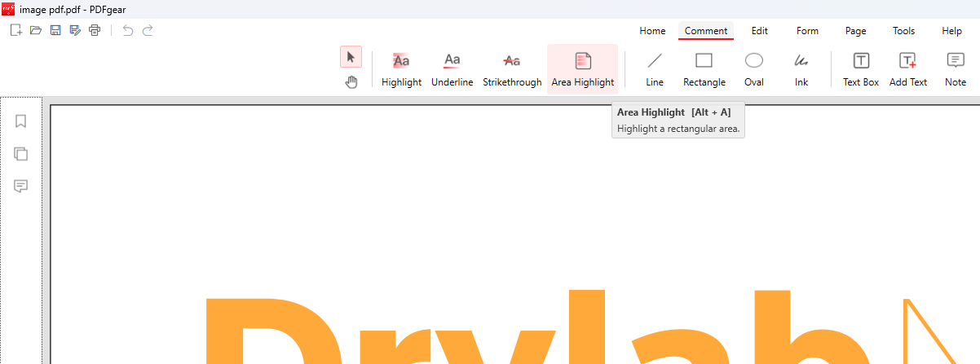Open the Tools tab
This screenshot has height=364, width=980.
point(903,31)
